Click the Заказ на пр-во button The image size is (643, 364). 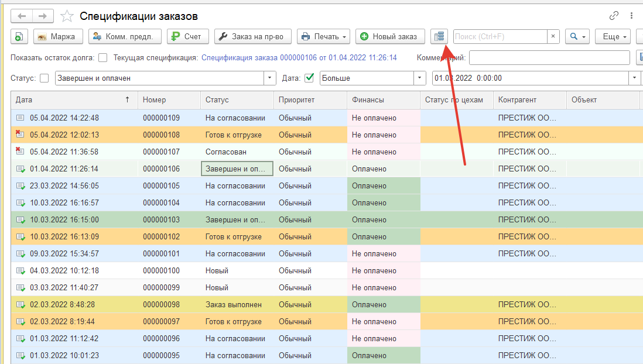[x=253, y=36]
